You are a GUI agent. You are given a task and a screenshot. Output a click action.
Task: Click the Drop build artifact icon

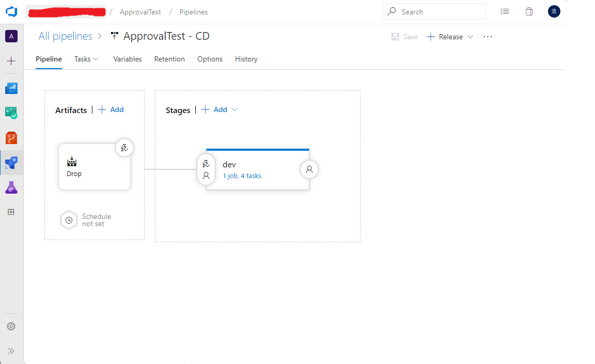pos(72,162)
